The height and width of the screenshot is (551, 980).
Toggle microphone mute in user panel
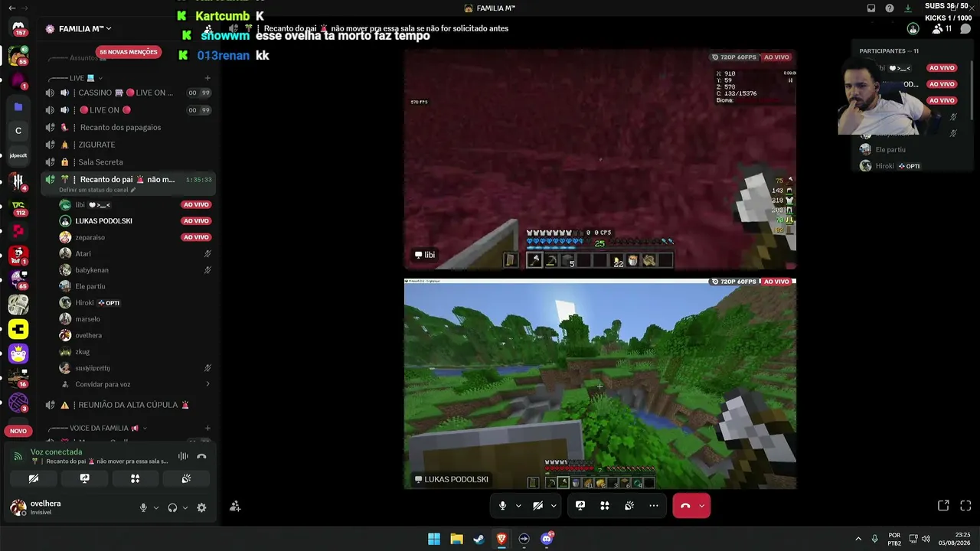pyautogui.click(x=143, y=507)
